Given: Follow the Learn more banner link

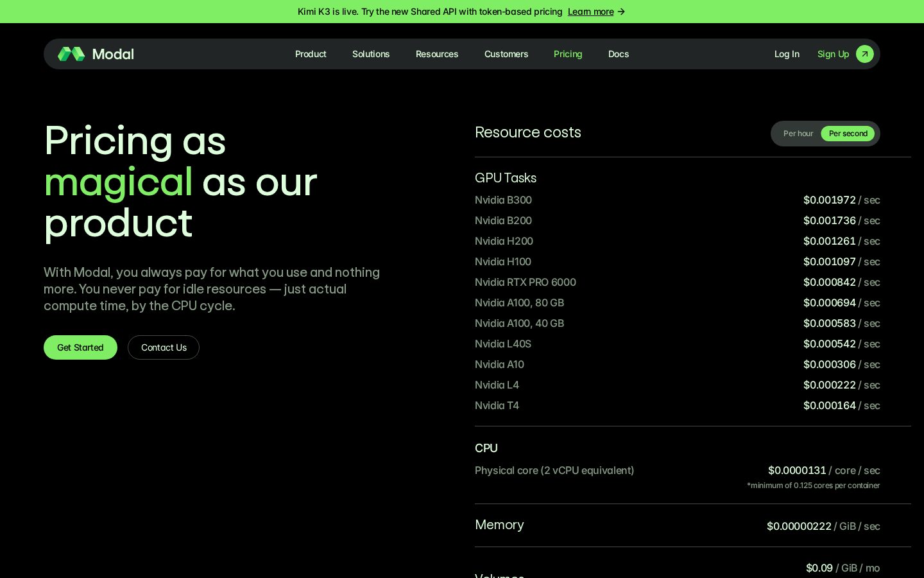Looking at the screenshot, I should click(x=590, y=12).
